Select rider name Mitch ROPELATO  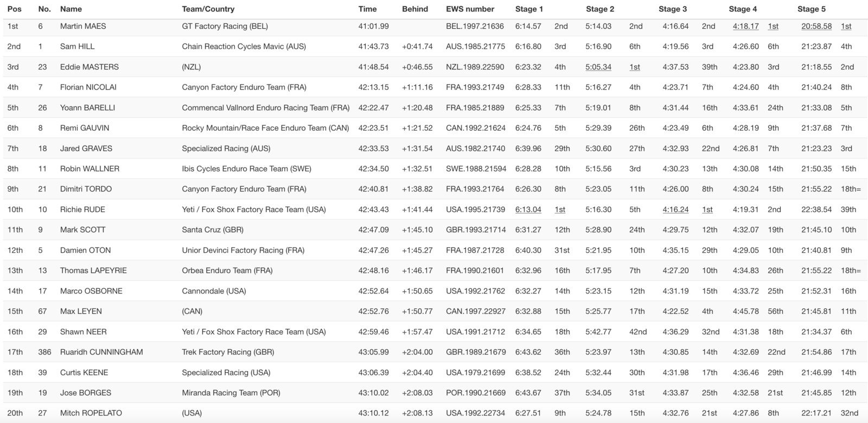91,413
